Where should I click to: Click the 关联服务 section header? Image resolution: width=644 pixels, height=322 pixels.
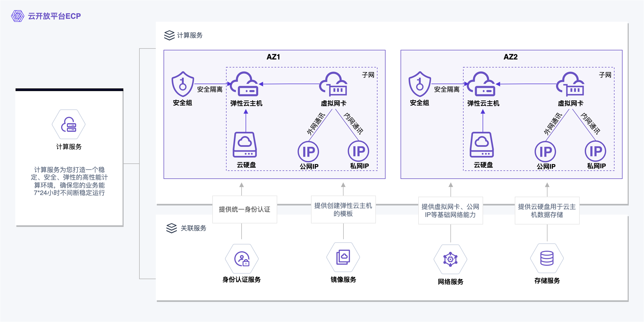point(186,228)
